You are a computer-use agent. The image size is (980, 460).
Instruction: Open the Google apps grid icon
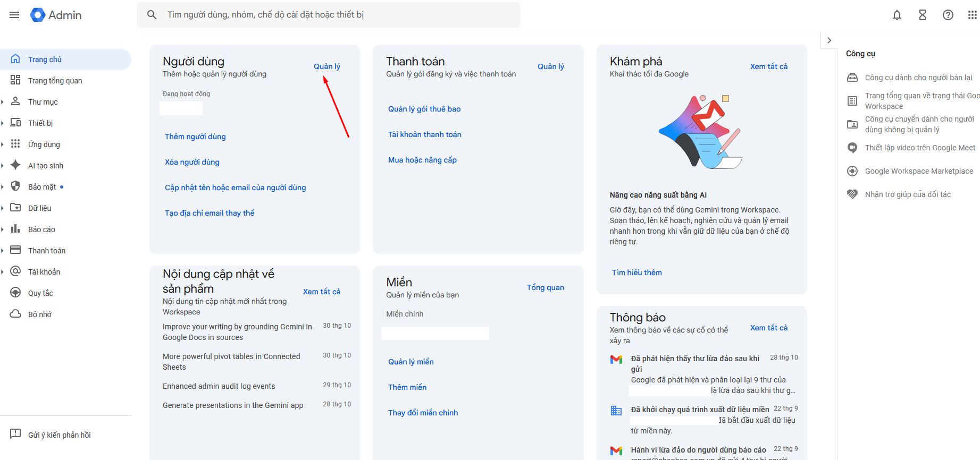pyautogui.click(x=972, y=15)
